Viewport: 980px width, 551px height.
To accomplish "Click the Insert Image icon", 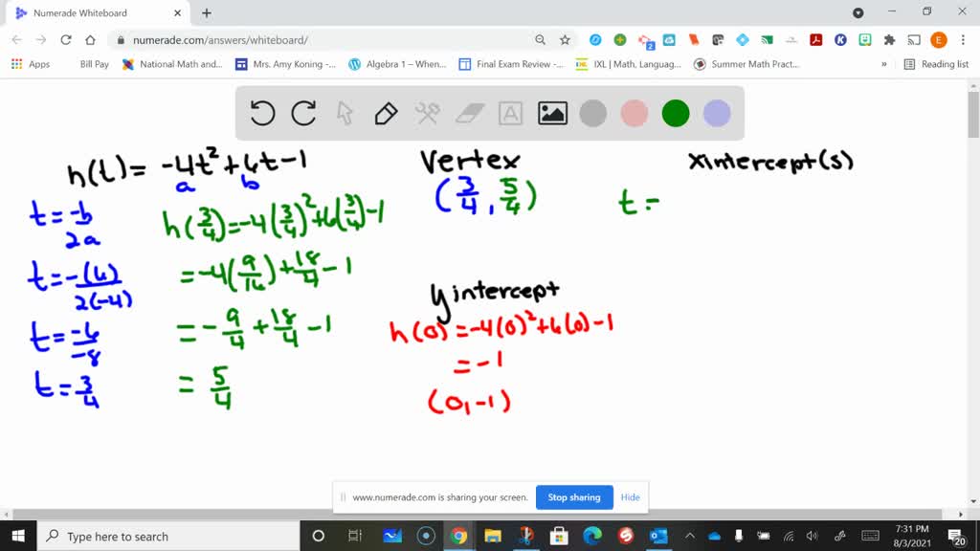I will click(551, 113).
